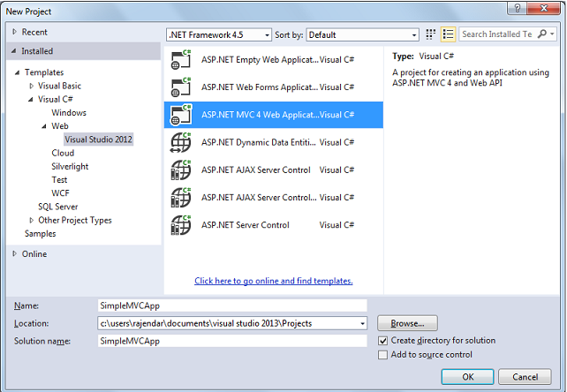Click the Browse... button

tap(407, 323)
